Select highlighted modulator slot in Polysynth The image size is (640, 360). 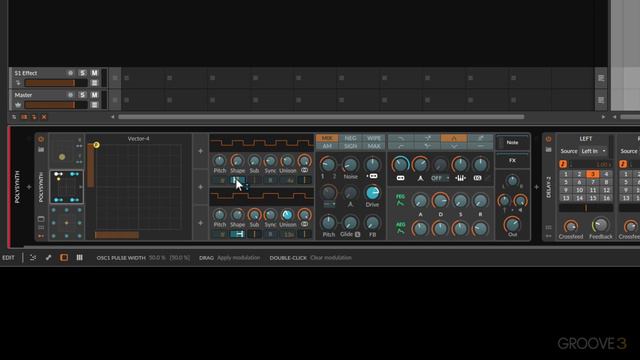pos(67,187)
